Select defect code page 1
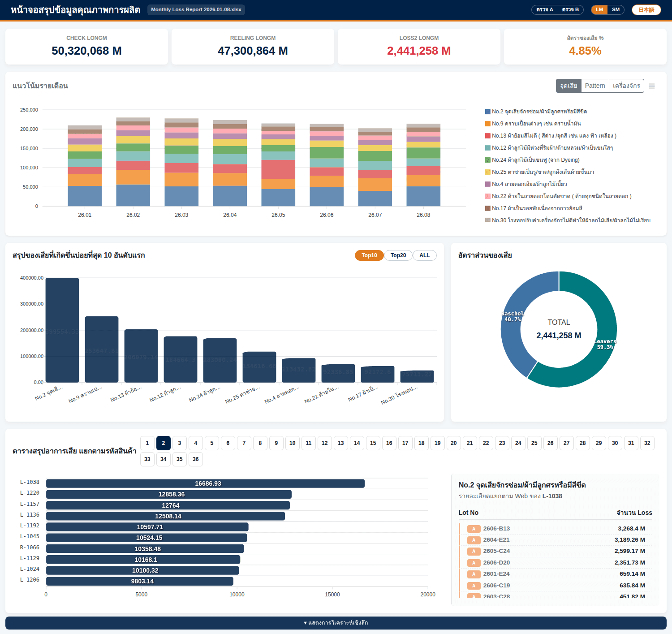This screenshot has height=634, width=672. tap(147, 443)
